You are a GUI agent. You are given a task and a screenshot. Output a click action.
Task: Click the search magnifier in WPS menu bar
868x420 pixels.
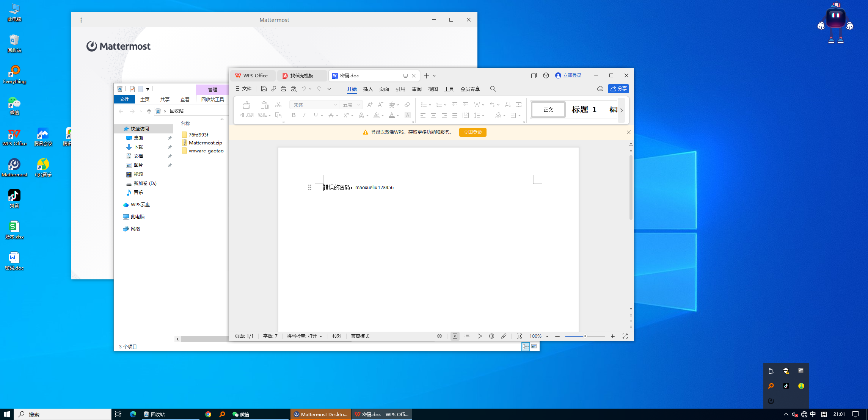[493, 89]
